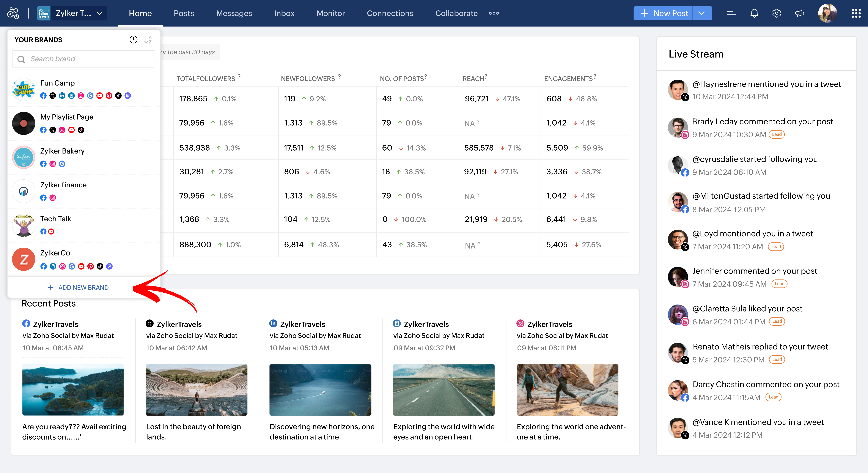Switch to the Posts tab
This screenshot has width=868, height=473.
point(184,13)
